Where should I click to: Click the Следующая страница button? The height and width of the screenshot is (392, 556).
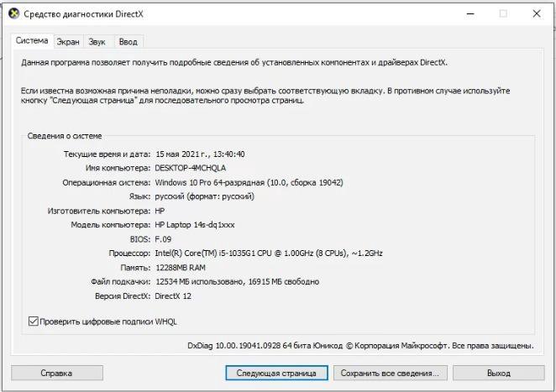point(275,373)
